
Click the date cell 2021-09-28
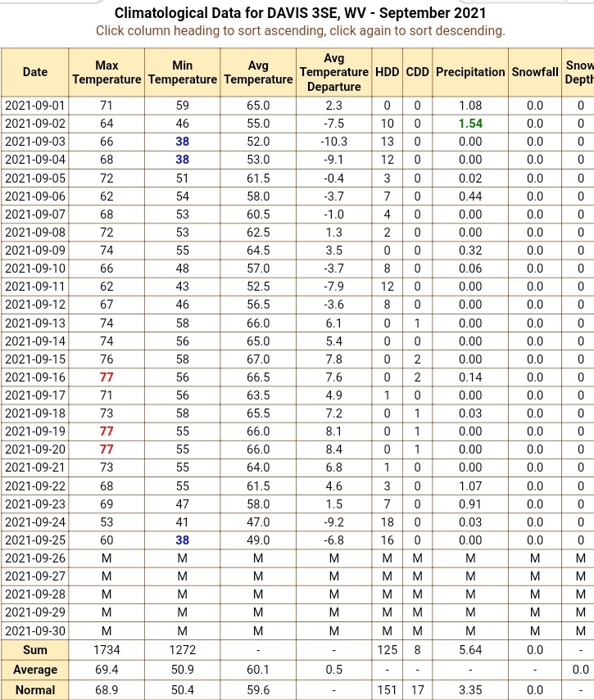click(x=35, y=594)
